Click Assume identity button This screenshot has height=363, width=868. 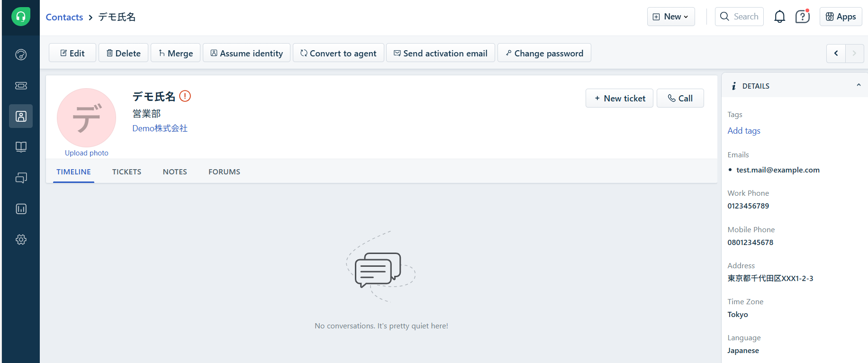click(246, 53)
